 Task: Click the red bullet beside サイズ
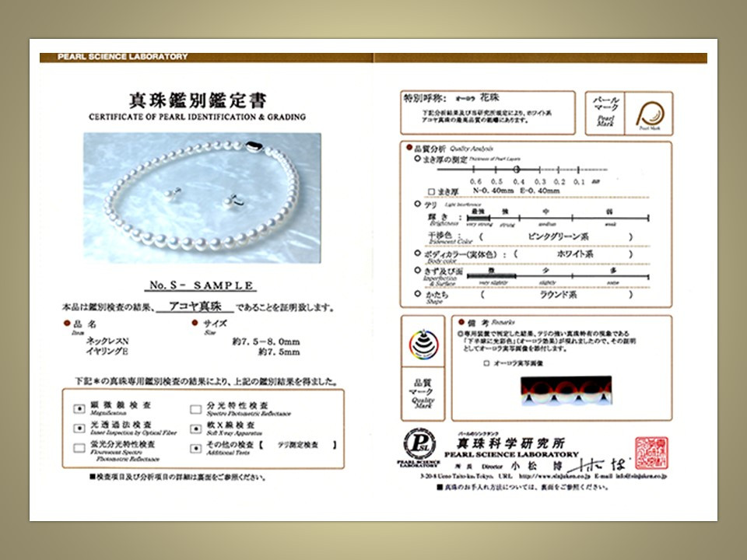click(195, 323)
